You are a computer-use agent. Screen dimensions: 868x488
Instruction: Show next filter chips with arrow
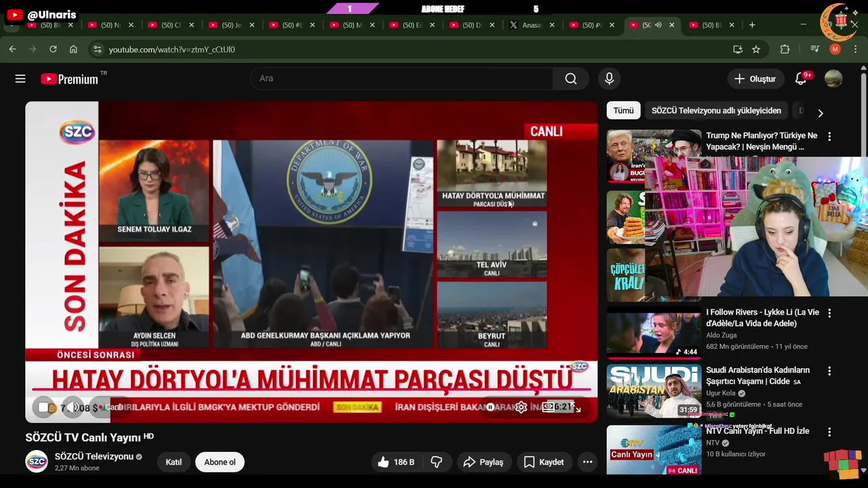tap(821, 113)
